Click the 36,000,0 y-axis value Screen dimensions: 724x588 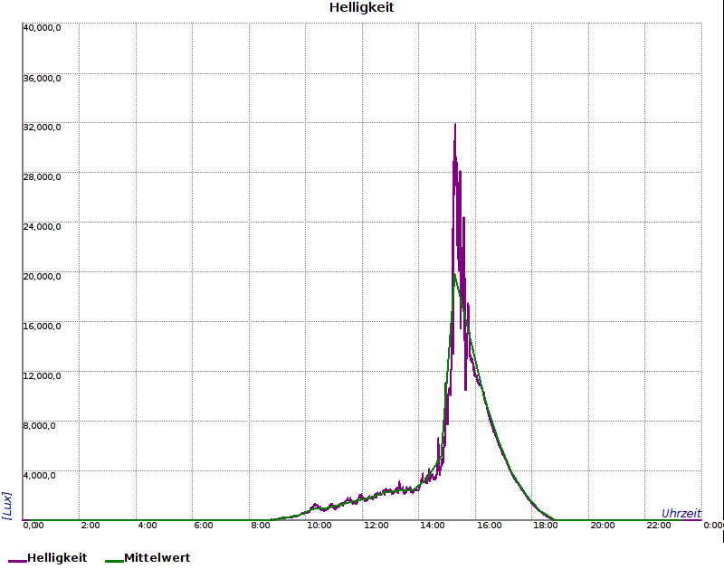[x=42, y=79]
